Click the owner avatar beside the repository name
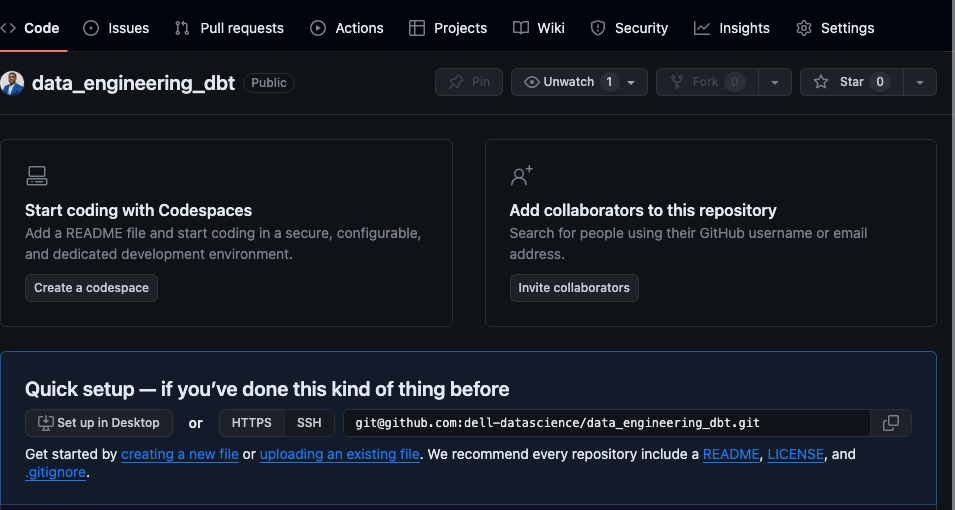Viewport: 955px width, 510px height. (x=12, y=83)
